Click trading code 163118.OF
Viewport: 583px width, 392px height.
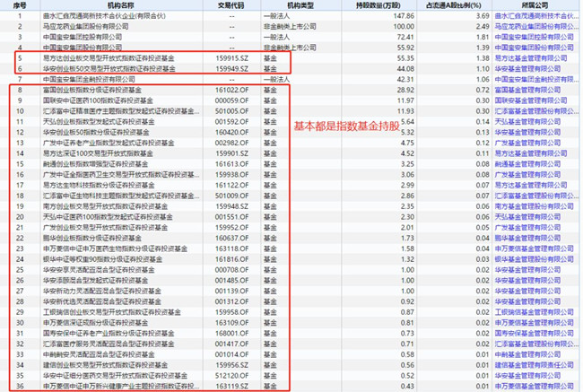coord(232,248)
